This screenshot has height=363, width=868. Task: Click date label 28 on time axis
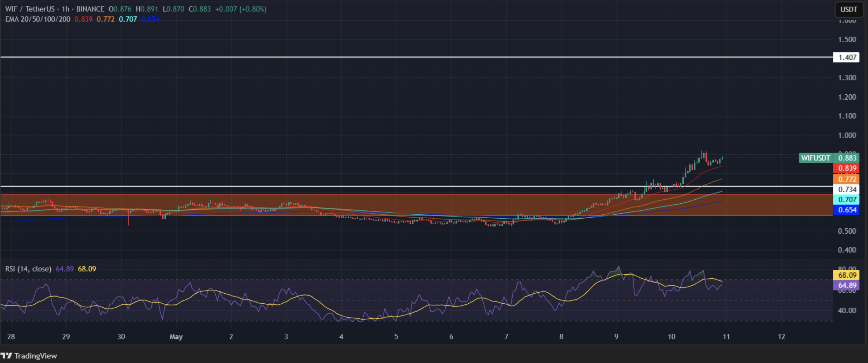coord(11,337)
